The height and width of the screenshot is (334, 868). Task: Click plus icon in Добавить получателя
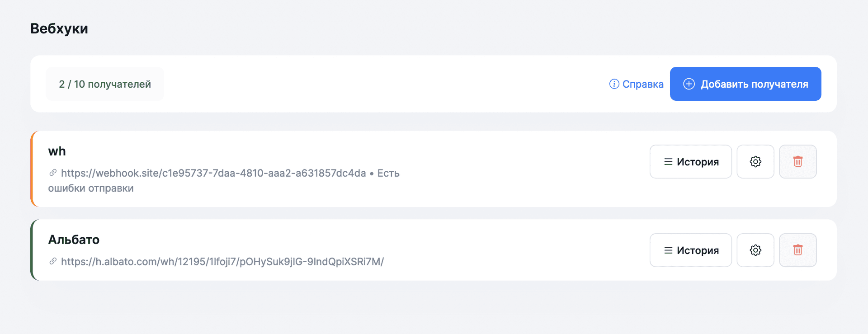[689, 84]
